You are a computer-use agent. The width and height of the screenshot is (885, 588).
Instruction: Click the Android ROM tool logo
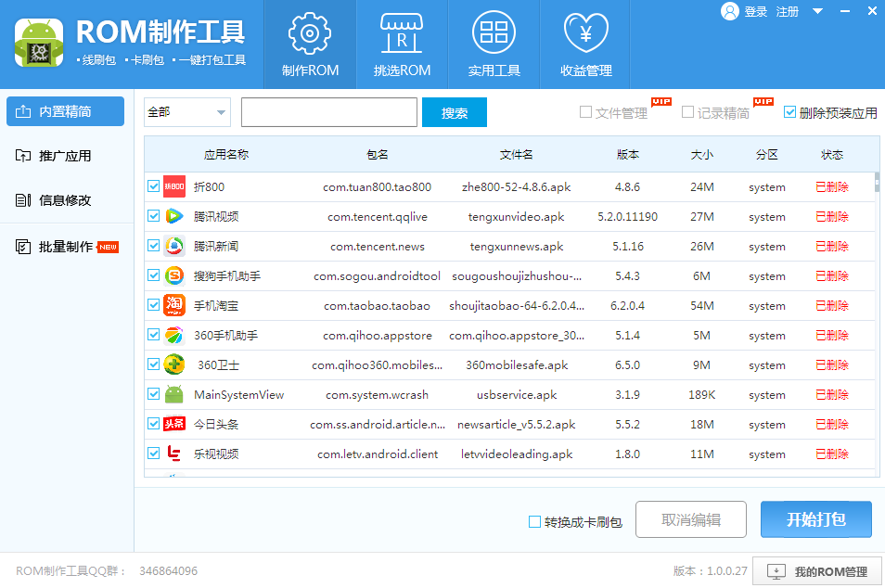[x=39, y=44]
